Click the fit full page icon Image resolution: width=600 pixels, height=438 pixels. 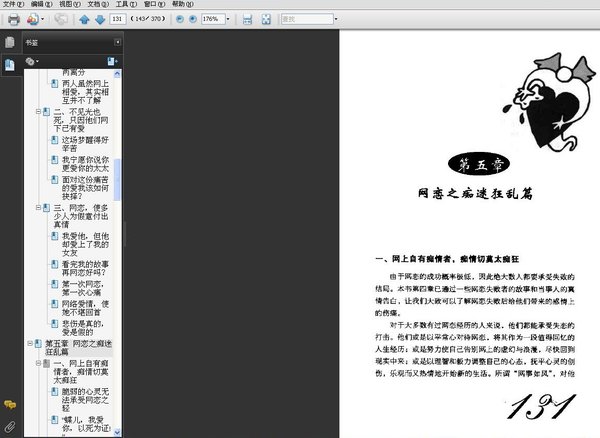[x=266, y=19]
